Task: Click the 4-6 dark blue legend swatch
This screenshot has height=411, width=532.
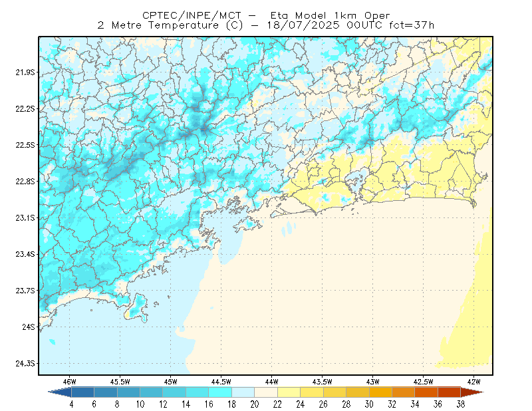Action: (82, 392)
